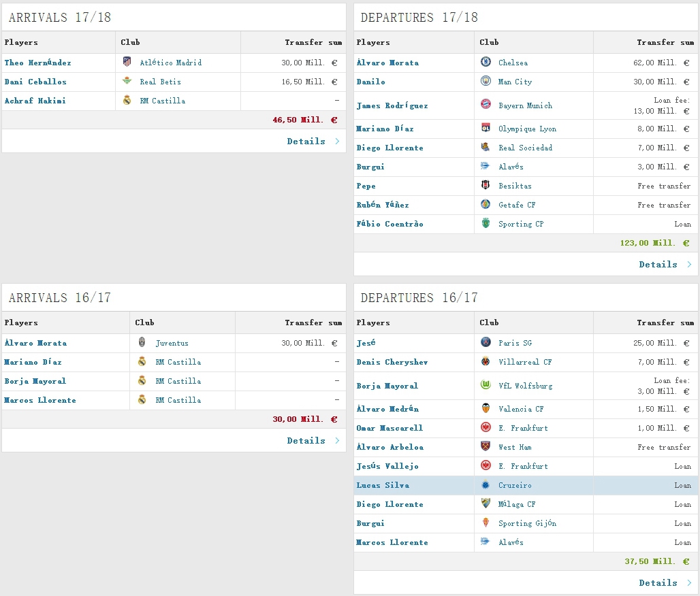
Task: Click the Valencia CF crest icon
Action: pyautogui.click(x=486, y=408)
